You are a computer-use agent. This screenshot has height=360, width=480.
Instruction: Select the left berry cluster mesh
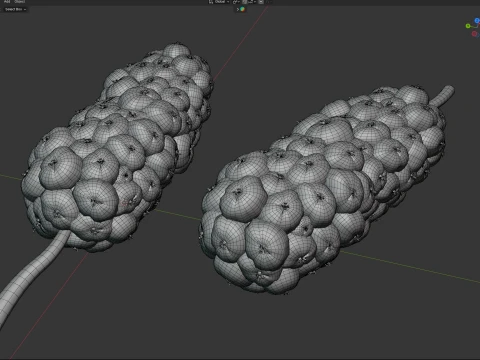click(x=117, y=147)
